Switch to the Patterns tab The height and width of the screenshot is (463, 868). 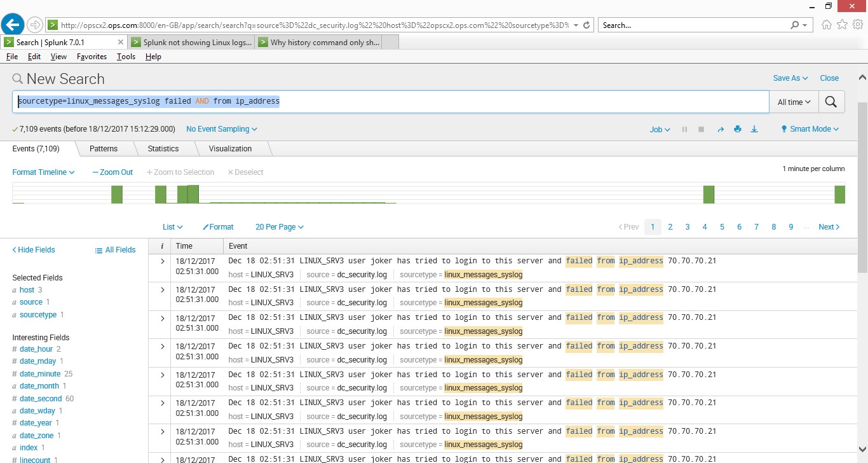click(x=104, y=149)
